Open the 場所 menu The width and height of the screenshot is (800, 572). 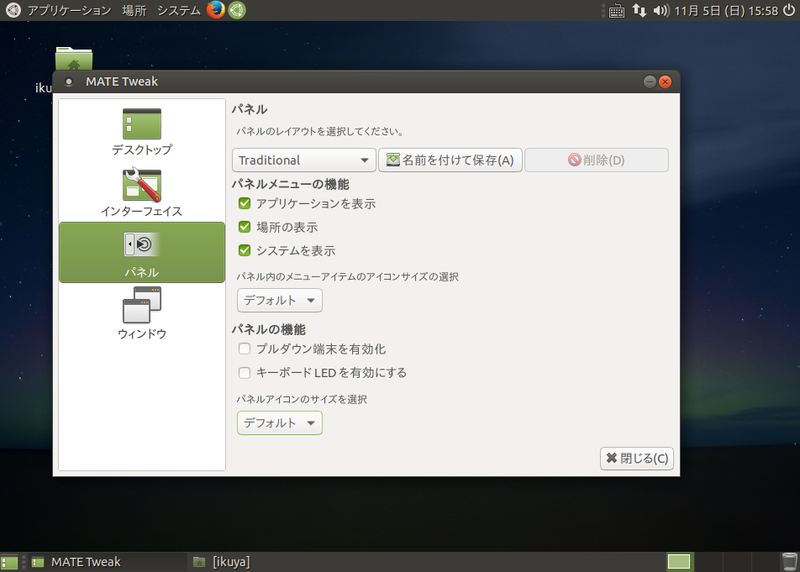click(x=134, y=10)
